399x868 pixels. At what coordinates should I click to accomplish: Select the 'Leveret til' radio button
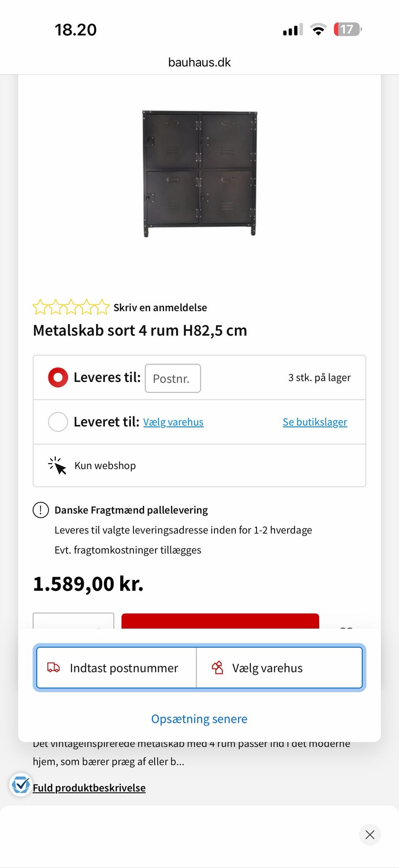58,422
